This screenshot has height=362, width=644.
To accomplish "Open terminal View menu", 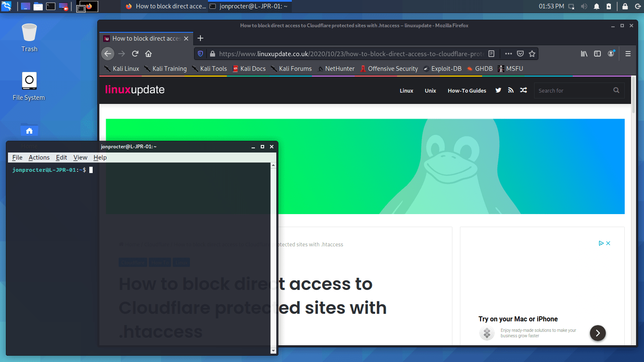I will point(80,158).
